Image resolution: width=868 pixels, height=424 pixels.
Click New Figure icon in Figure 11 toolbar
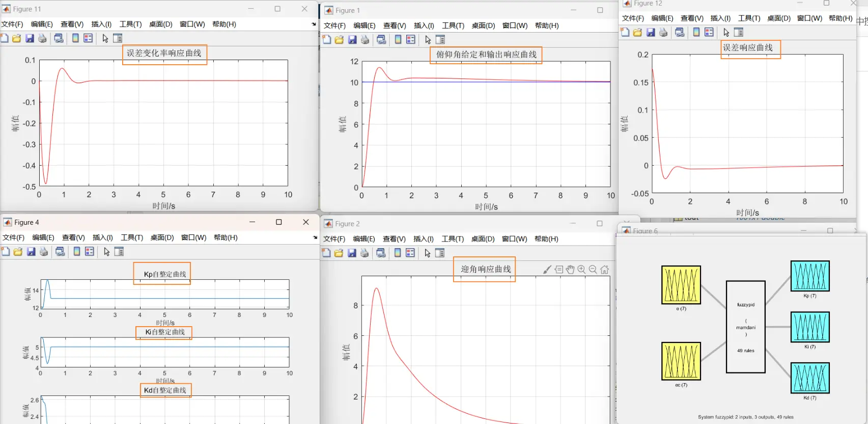coord(4,38)
